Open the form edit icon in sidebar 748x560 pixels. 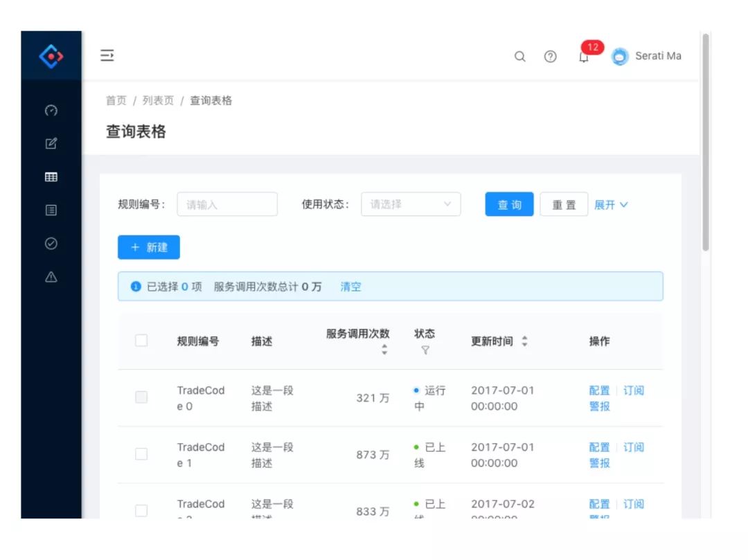(51, 144)
